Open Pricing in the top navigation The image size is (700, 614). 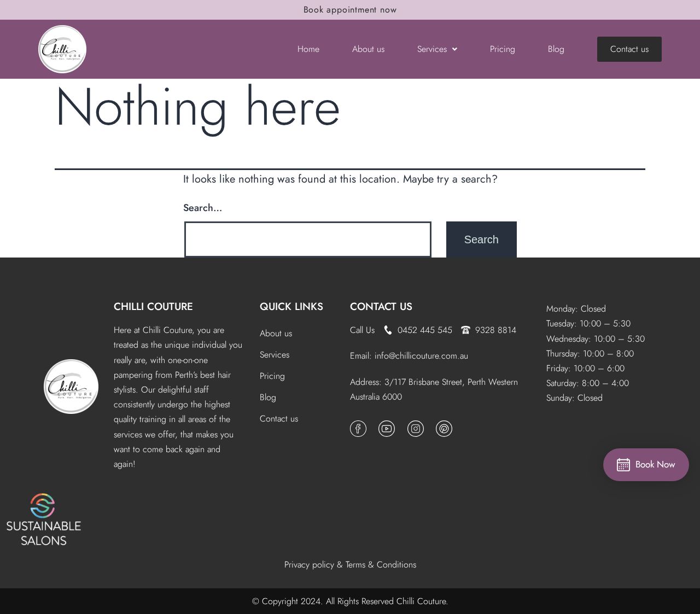(503, 49)
